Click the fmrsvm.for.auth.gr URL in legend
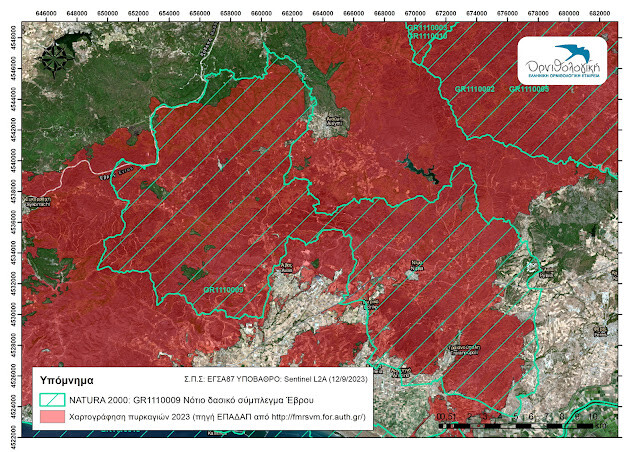This screenshot has width=639, height=452. tap(318, 417)
